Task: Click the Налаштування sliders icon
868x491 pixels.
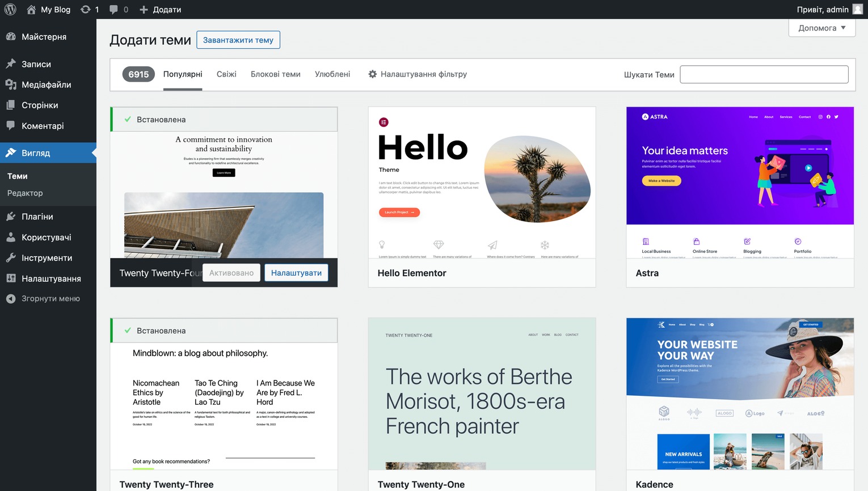Action: [x=11, y=279]
